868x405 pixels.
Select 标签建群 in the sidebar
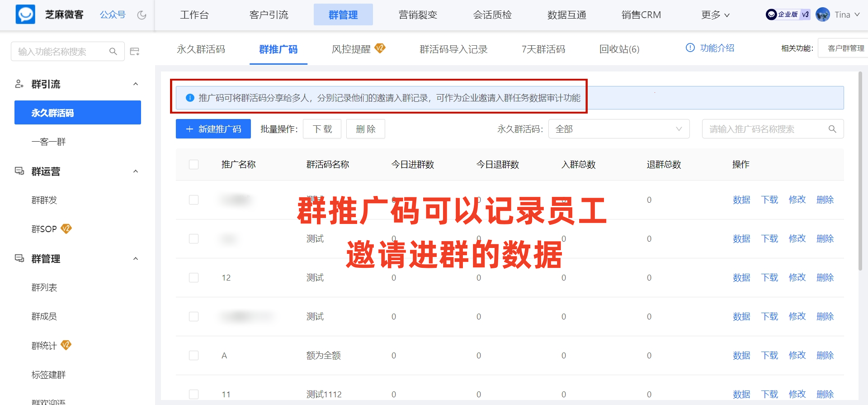click(48, 375)
